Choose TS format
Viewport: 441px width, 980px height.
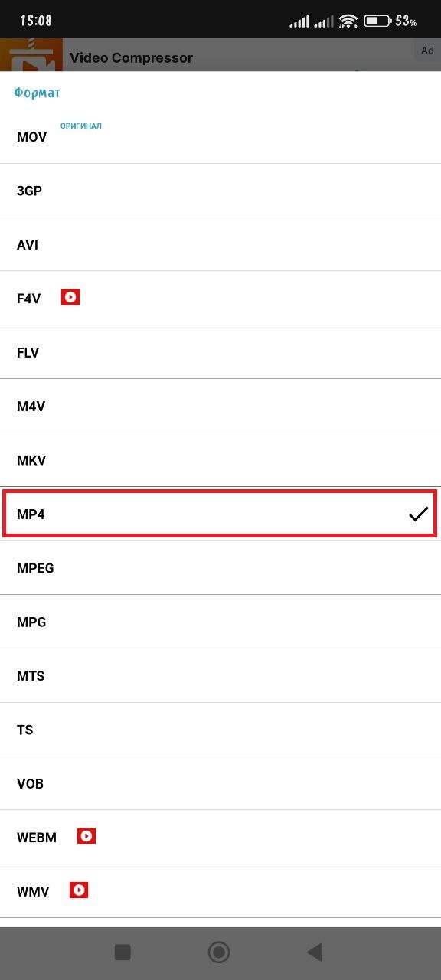pyautogui.click(x=220, y=730)
